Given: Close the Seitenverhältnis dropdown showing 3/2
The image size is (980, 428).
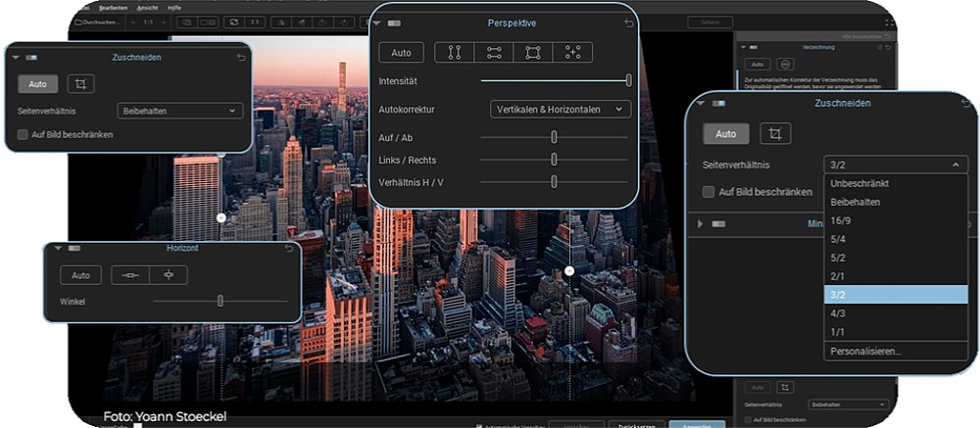Looking at the screenshot, I should [x=896, y=165].
